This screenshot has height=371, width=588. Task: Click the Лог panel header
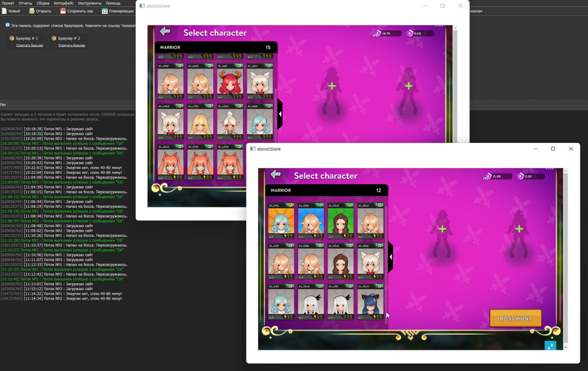click(3, 105)
